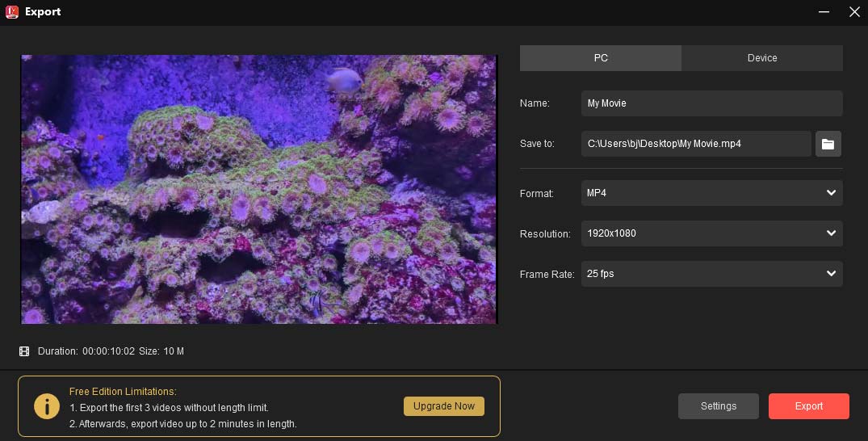Click the Size value 10 M
This screenshot has width=868, height=441.
click(x=174, y=351)
